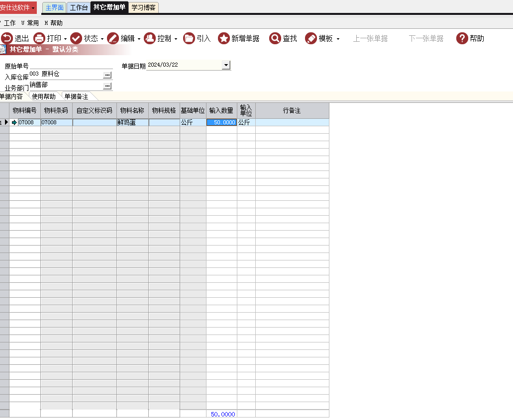
Task: Select row 1 via its row indicator triangle
Action: tap(6, 123)
